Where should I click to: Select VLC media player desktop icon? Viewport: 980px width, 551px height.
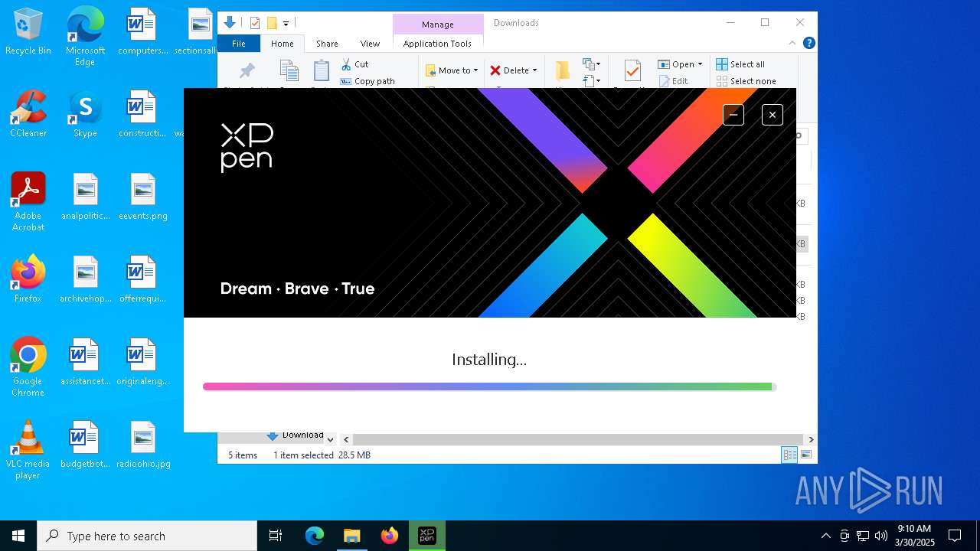pos(28,450)
